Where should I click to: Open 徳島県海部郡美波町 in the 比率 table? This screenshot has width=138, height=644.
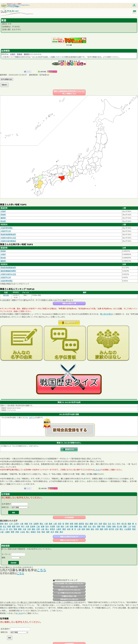[8, 268]
